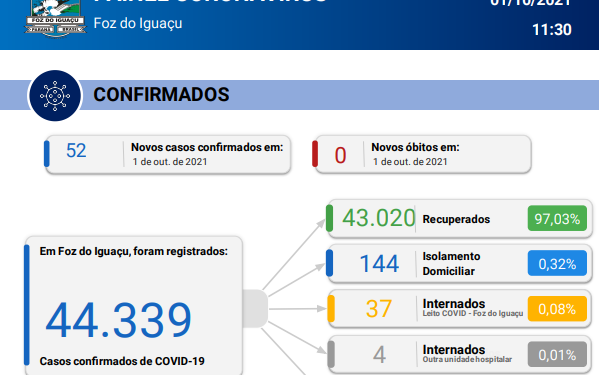Click the 144 home isolation count

click(379, 264)
